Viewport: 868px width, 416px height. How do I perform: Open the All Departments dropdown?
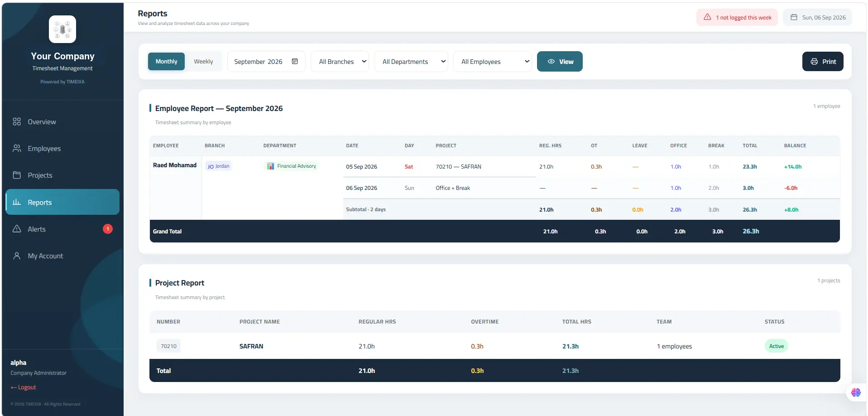pos(411,62)
